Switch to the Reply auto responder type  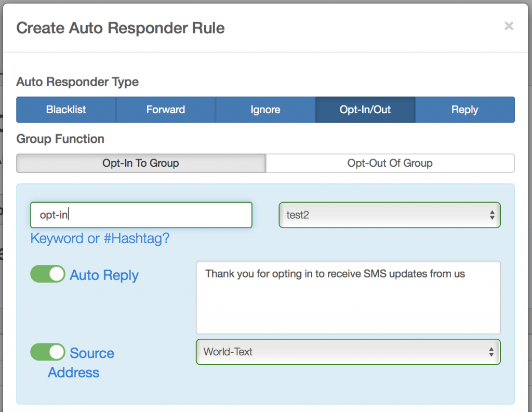464,110
